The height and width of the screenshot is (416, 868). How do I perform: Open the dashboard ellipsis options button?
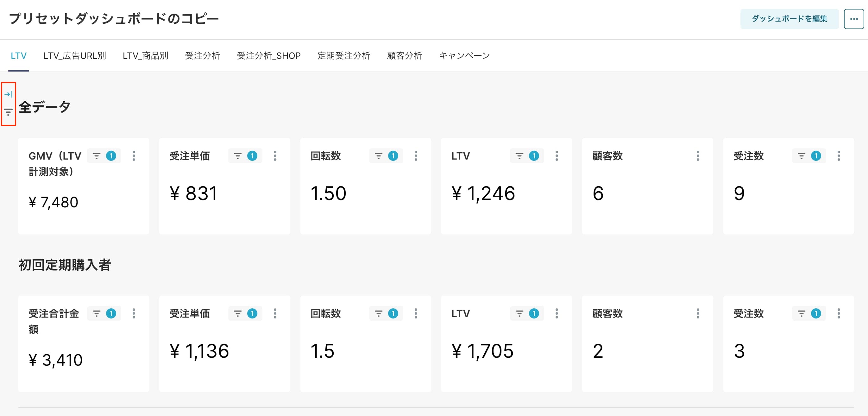point(853,19)
